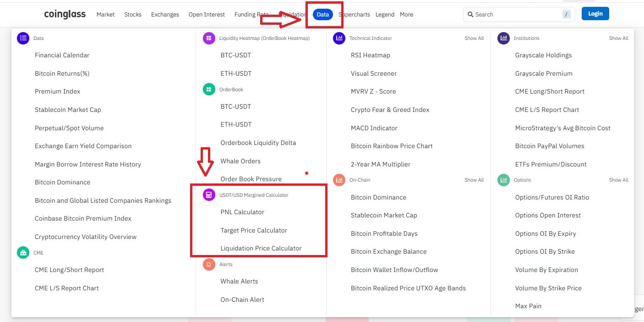644x322 pixels.
Task: Open Whale Alerts
Action: pos(239,281)
